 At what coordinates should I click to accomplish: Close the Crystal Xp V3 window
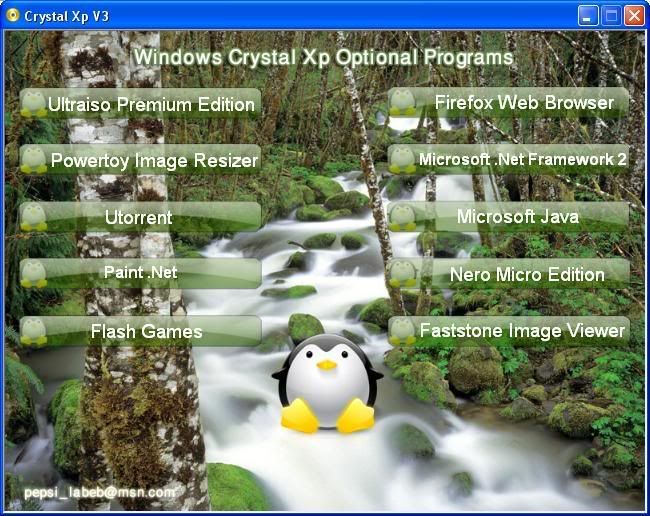pyautogui.click(x=634, y=16)
